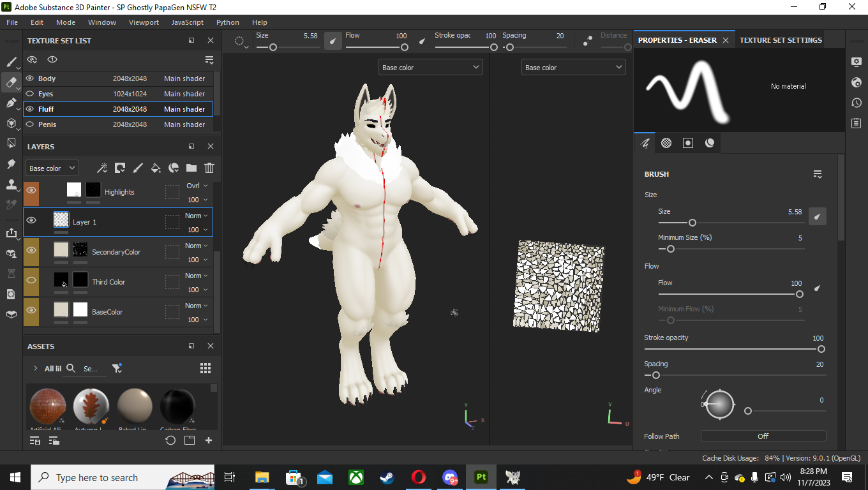Click the Follow Path Off button

[763, 436]
